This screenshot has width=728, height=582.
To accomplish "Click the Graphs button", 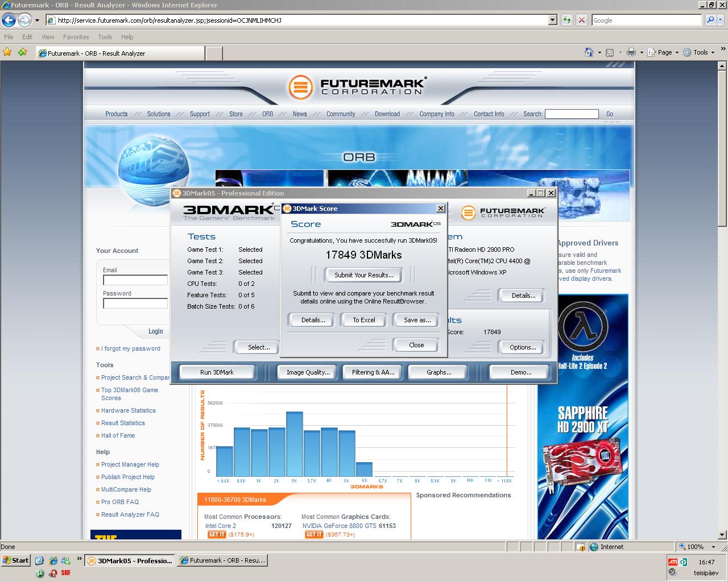I will coord(439,372).
